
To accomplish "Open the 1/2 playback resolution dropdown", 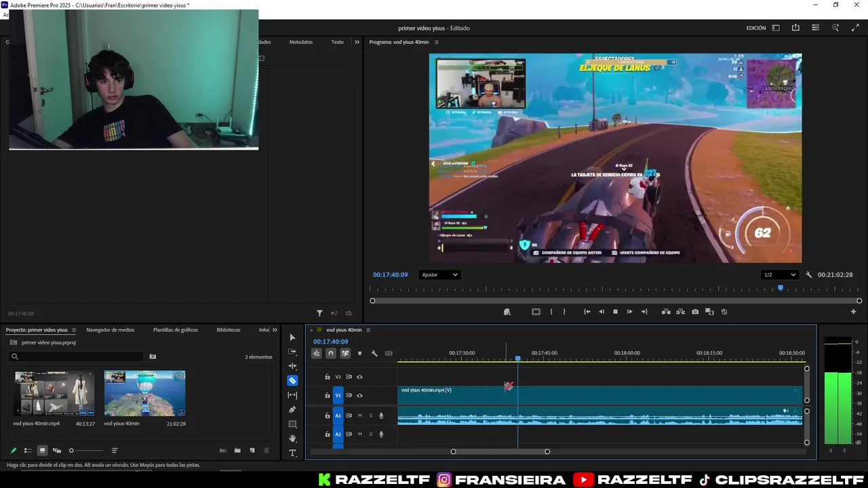I will (x=780, y=274).
